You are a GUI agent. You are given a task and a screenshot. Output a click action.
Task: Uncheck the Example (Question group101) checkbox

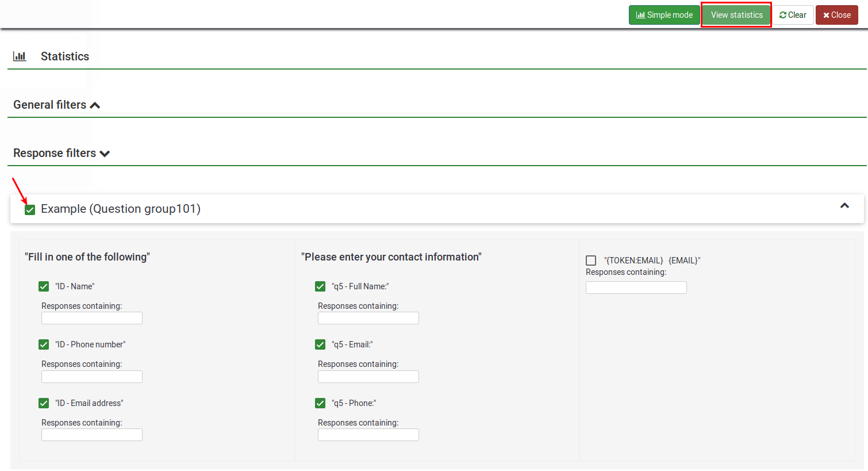coord(30,210)
